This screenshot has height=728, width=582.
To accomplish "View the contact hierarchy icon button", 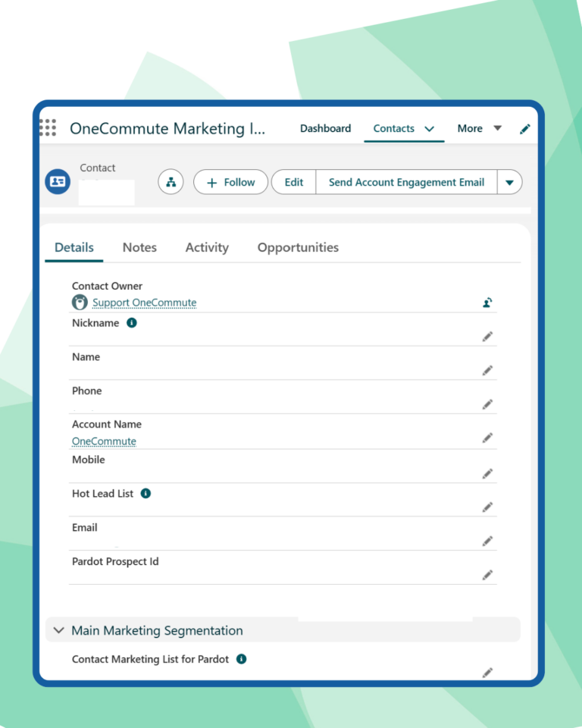I will pyautogui.click(x=171, y=182).
